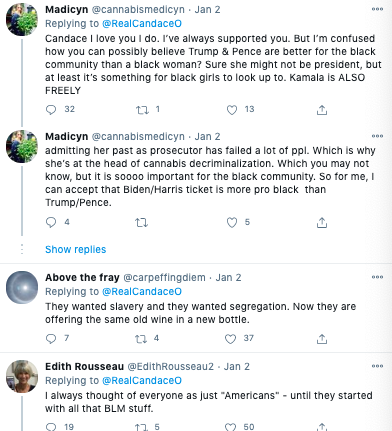Like Madicyn's second tweet with 5 likes
This screenshot has height=431, width=392.
point(232,222)
